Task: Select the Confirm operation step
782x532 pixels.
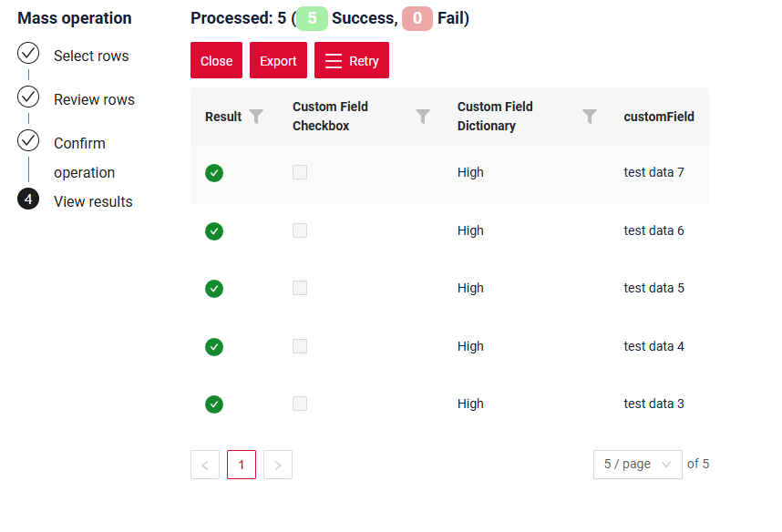Action: [84, 157]
